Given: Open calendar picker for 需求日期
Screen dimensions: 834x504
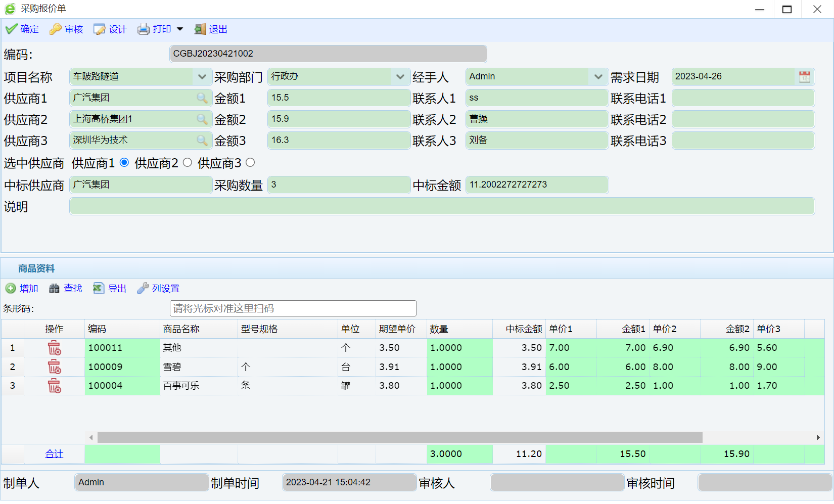Looking at the screenshot, I should [804, 77].
